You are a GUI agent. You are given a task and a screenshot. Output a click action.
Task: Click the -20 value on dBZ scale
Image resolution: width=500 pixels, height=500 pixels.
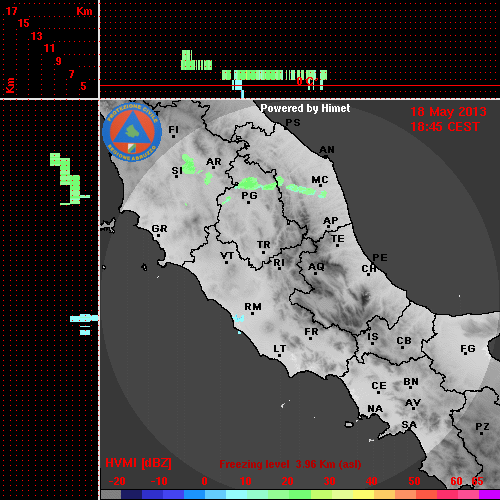click(x=117, y=481)
